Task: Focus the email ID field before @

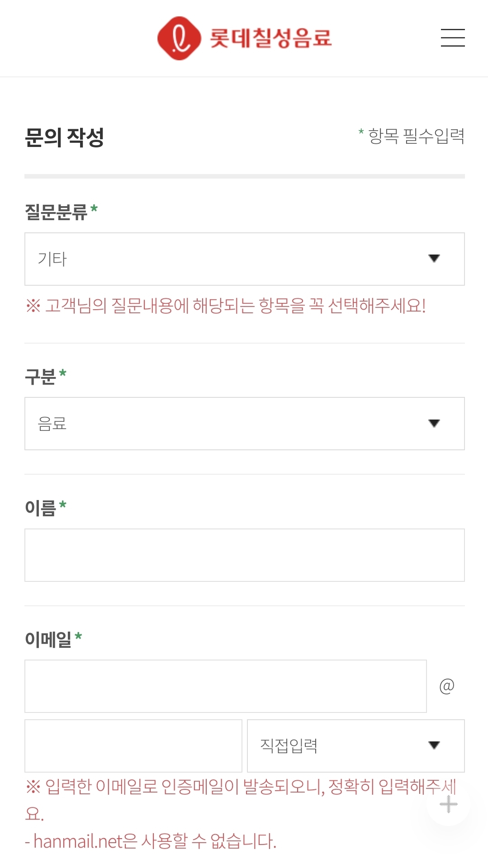Action: (x=225, y=686)
